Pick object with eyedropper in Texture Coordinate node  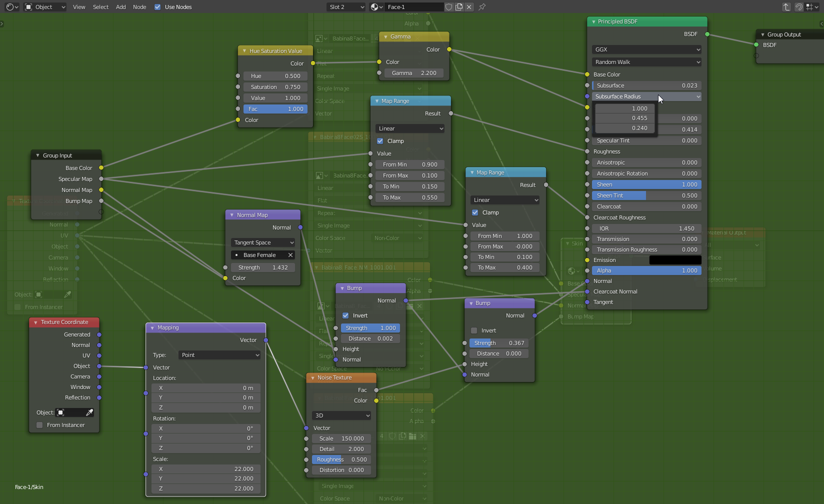pyautogui.click(x=89, y=412)
